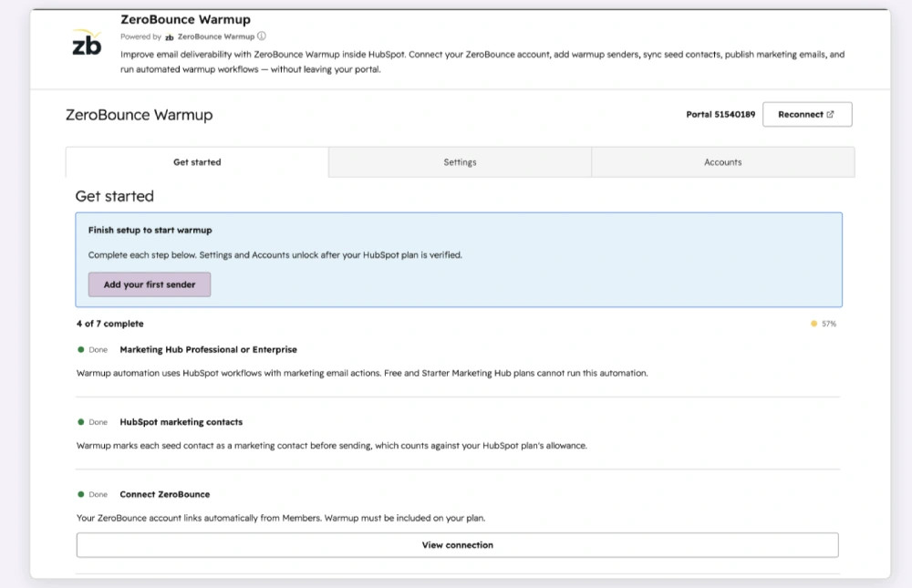Screen dimensions: 912x588
Task: Click the 57% progress indicator
Action: pyautogui.click(x=824, y=324)
